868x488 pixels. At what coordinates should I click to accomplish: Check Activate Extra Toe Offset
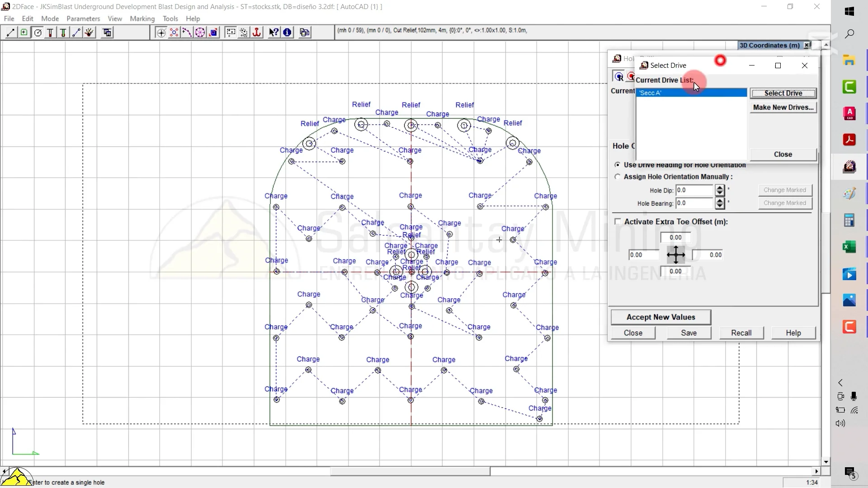pyautogui.click(x=618, y=221)
